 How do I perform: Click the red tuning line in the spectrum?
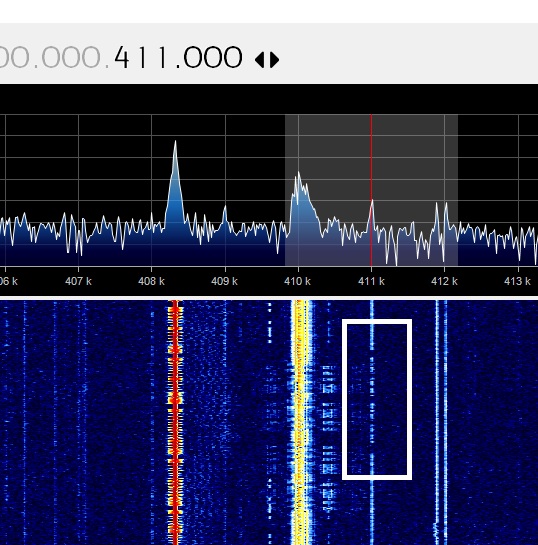[x=371, y=190]
